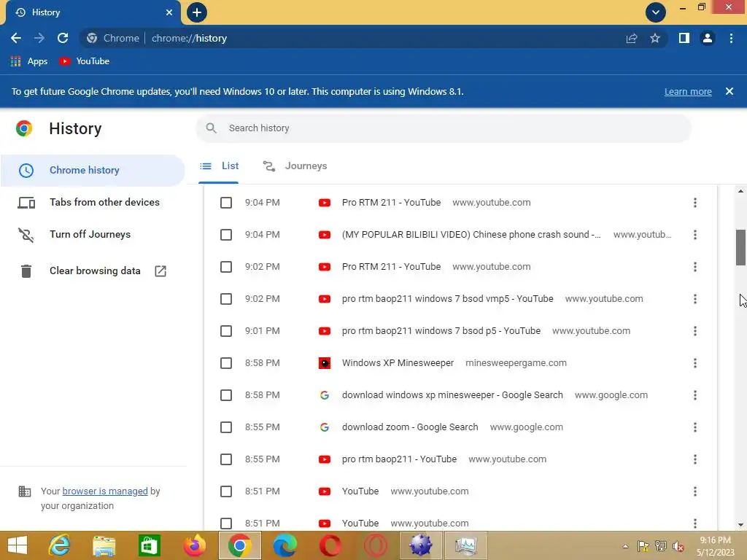Open Internet Explorer from the taskbar
The image size is (747, 560).
[x=60, y=545]
